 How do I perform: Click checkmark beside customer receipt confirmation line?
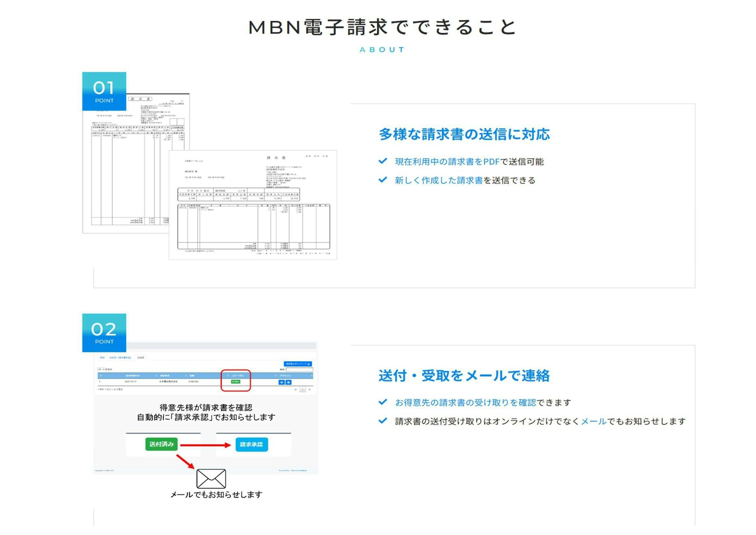point(383,402)
